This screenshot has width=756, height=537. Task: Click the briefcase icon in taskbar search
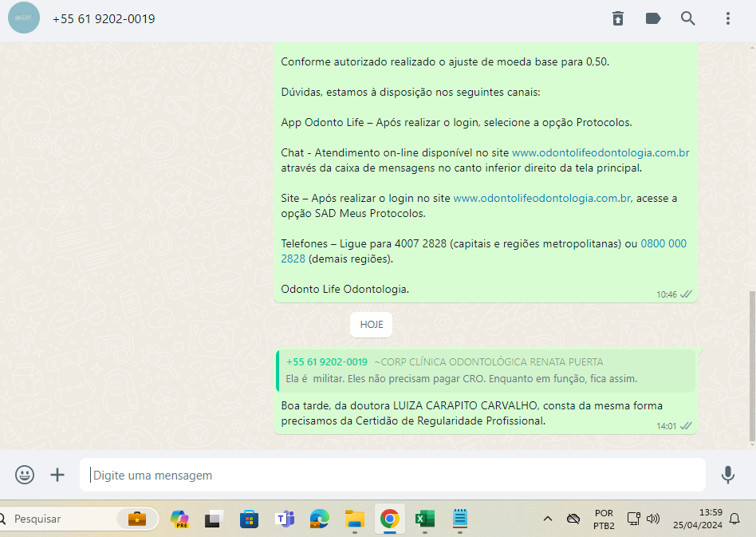coord(137,519)
